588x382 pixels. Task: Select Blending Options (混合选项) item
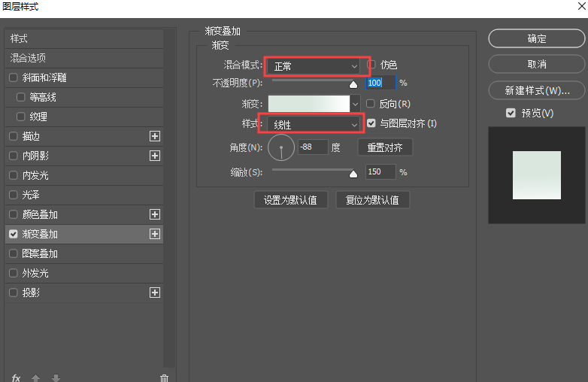click(x=84, y=58)
